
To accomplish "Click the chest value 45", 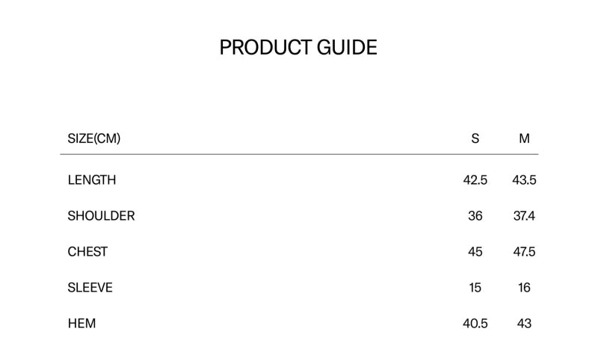I will click(x=475, y=252).
